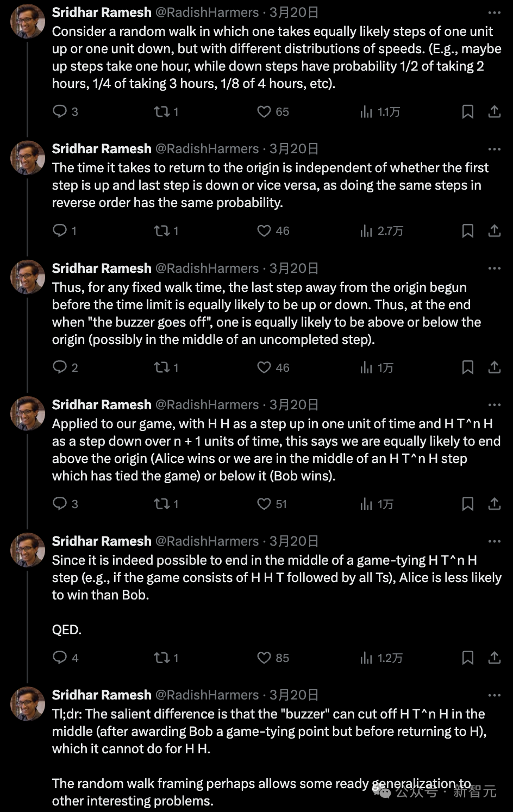The image size is (513, 812).
Task: Share the 'Applied to our game' tweet
Action: [x=494, y=504]
